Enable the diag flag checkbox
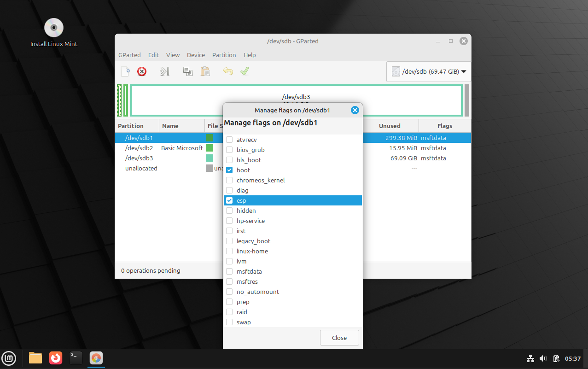The width and height of the screenshot is (588, 369). [x=229, y=190]
